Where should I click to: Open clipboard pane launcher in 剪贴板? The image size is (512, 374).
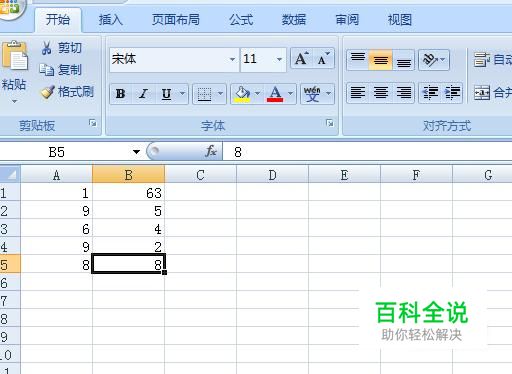click(x=93, y=123)
